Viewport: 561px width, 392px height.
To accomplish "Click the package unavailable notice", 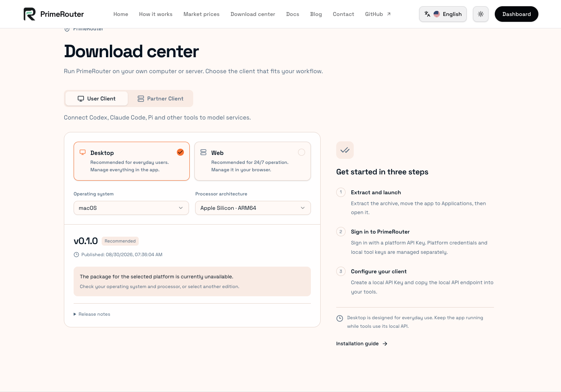I will tap(192, 281).
